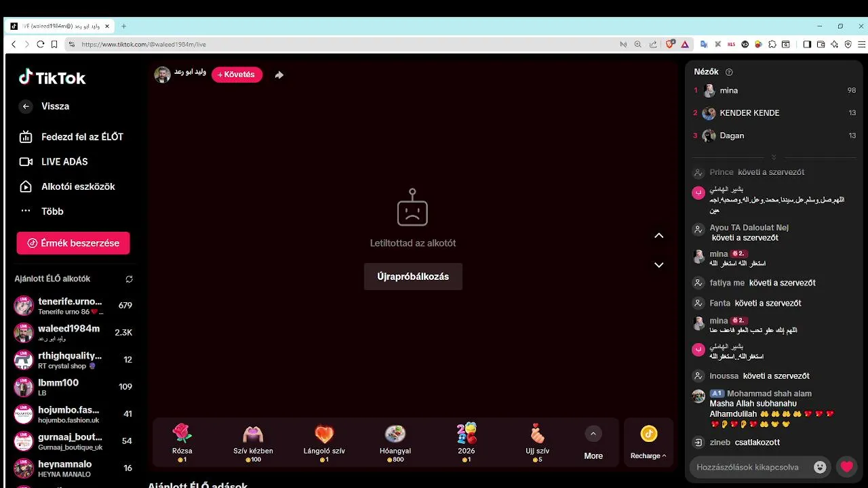Open the HLS extension
868x488 pixels.
click(731, 44)
